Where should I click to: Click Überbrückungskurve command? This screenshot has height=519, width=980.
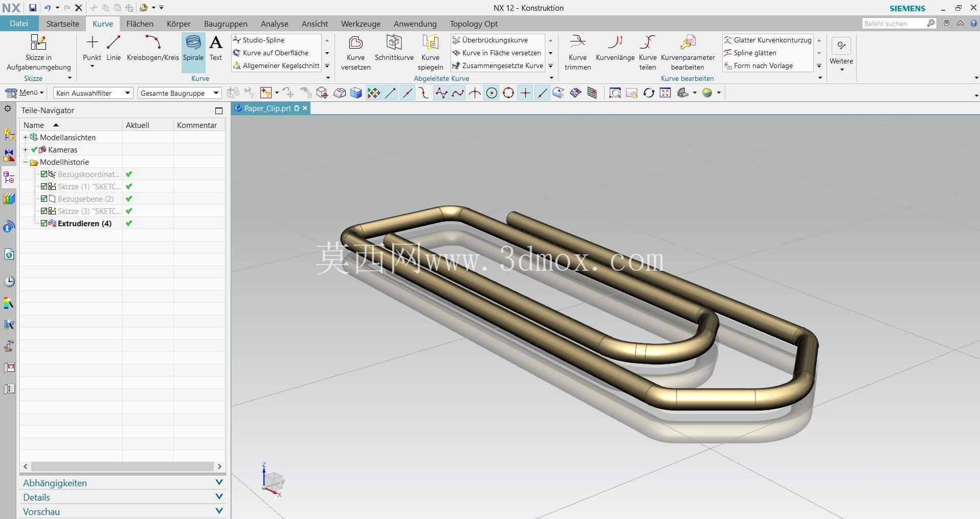click(x=495, y=40)
